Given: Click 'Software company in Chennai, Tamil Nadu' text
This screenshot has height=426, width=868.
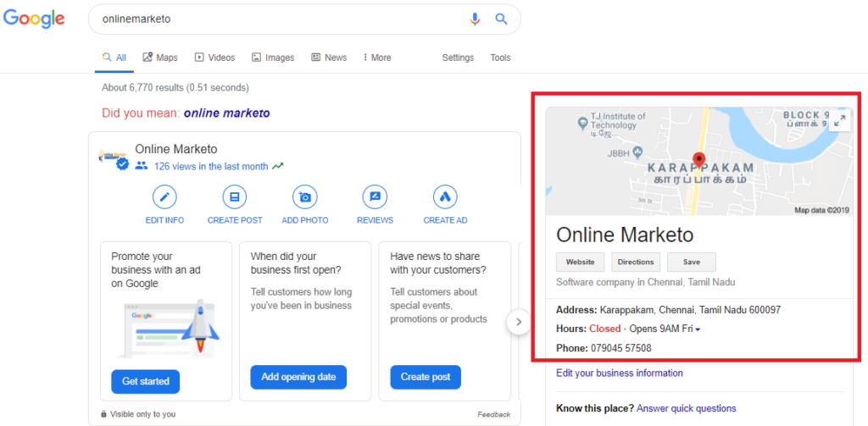Looking at the screenshot, I should [645, 282].
